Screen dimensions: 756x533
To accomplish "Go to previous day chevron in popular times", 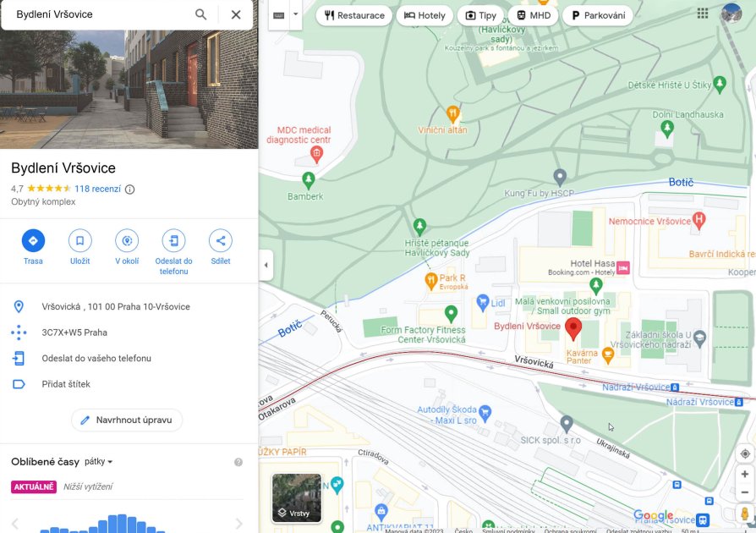I will (14, 524).
